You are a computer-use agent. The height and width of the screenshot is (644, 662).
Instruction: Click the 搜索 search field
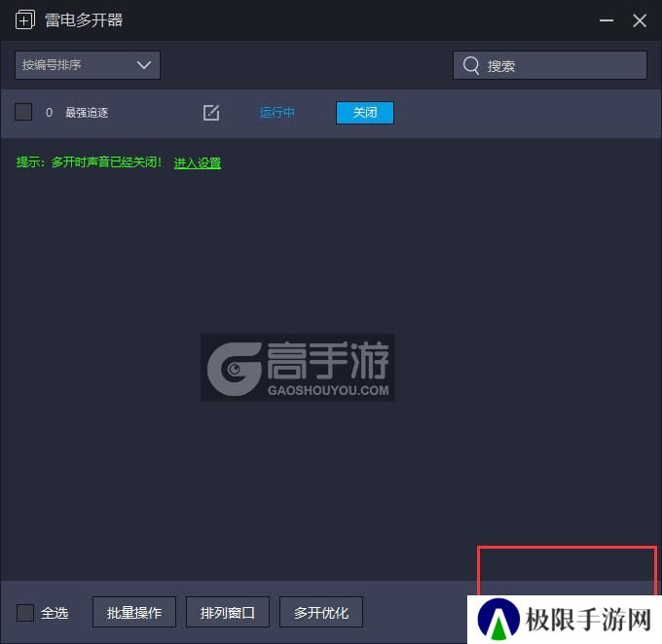click(x=550, y=65)
